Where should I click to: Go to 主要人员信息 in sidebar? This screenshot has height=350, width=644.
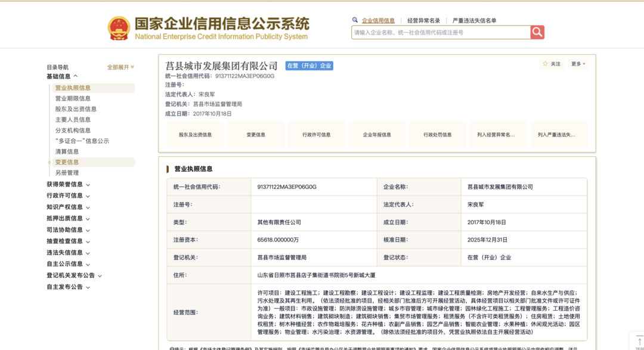coord(73,119)
